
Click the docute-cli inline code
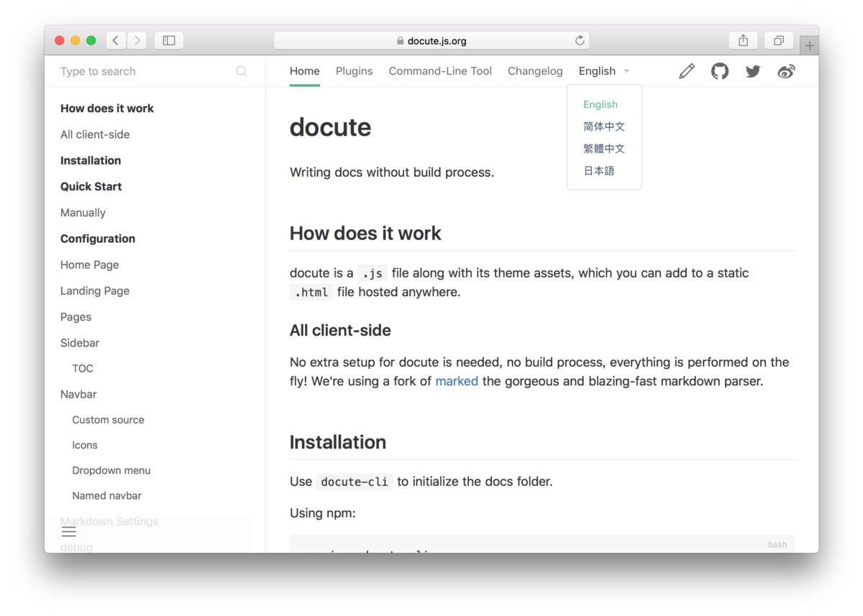[x=355, y=482]
